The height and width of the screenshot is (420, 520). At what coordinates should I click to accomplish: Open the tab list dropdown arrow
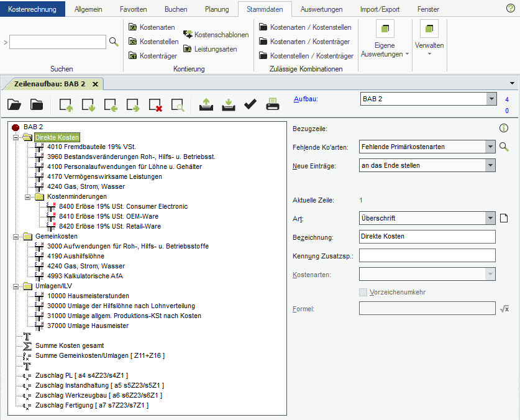512,83
